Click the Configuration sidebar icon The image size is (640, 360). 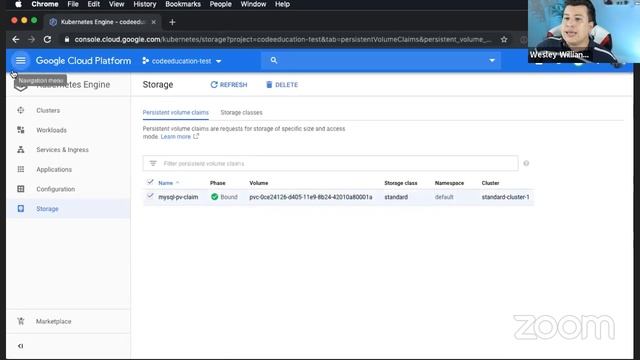(x=20, y=189)
